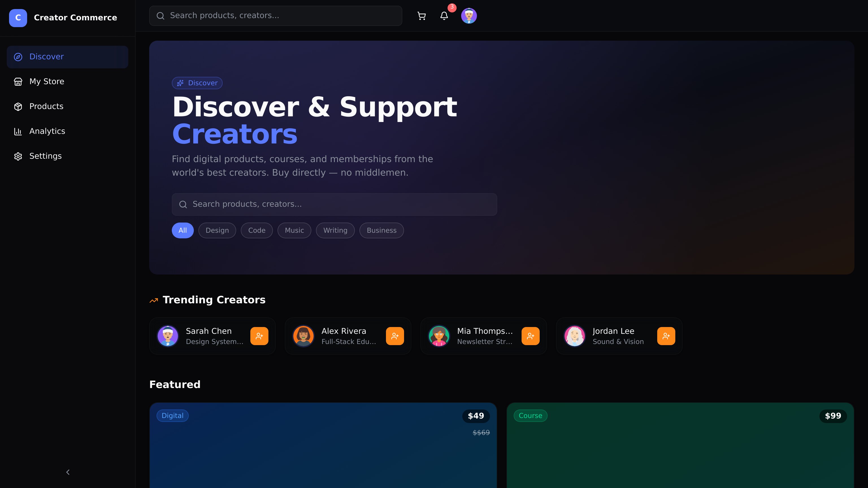Follow Alex Rivera with the add-user icon
Viewport: 868px width, 488px height.
pyautogui.click(x=394, y=336)
